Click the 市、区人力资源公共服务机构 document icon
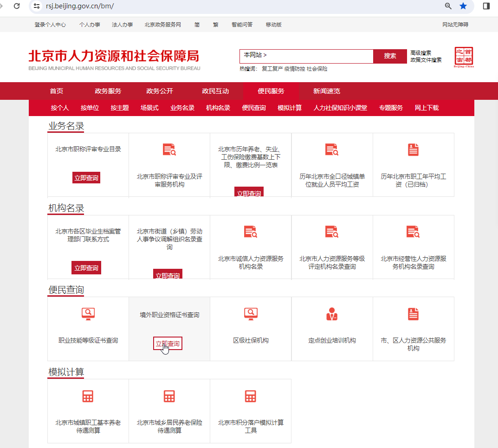Image resolution: width=498 pixels, height=448 pixels. pos(413,314)
